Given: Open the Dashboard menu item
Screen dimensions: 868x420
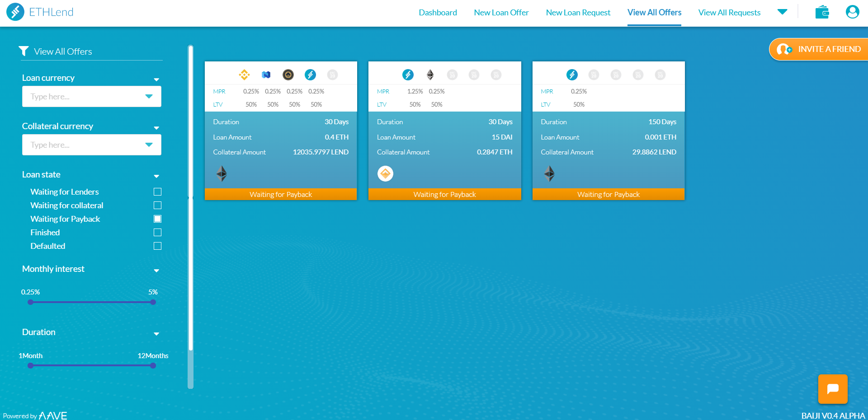Looking at the screenshot, I should click(438, 12).
